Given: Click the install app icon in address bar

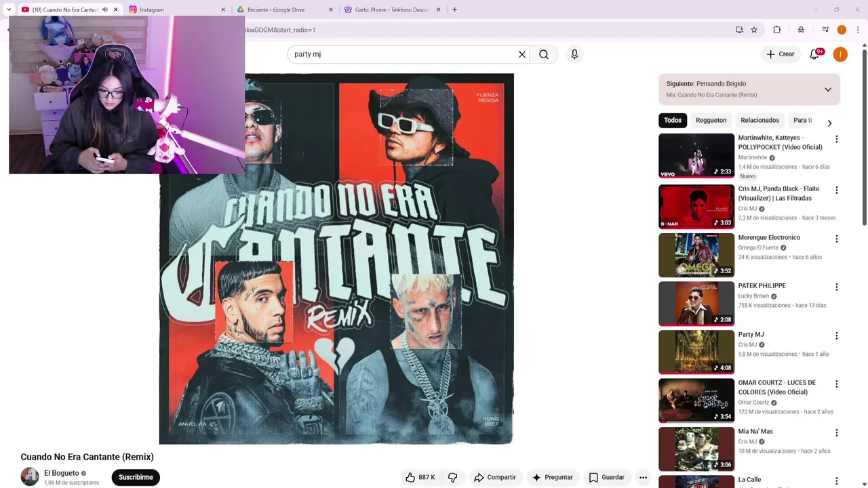Looking at the screenshot, I should 739,30.
